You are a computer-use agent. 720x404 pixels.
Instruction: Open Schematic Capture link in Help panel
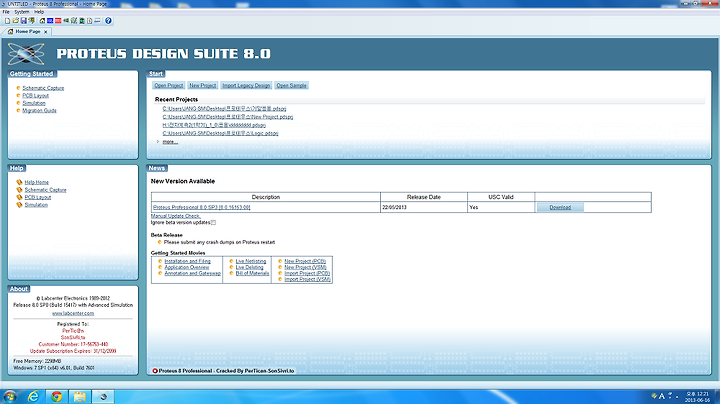[x=45, y=190]
